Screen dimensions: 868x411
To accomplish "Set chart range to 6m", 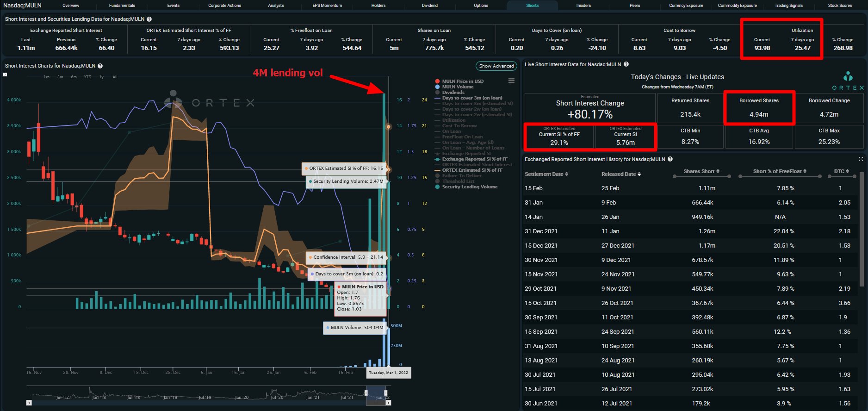I will point(74,77).
